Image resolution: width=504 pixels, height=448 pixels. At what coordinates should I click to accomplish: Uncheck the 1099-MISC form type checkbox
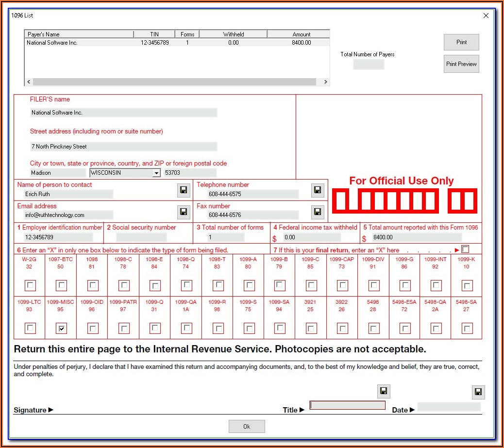(x=62, y=329)
